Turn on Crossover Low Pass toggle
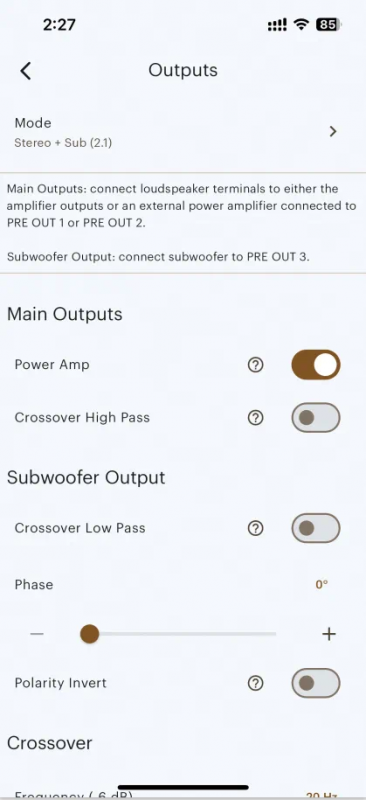This screenshot has height=800, width=366. tap(315, 528)
